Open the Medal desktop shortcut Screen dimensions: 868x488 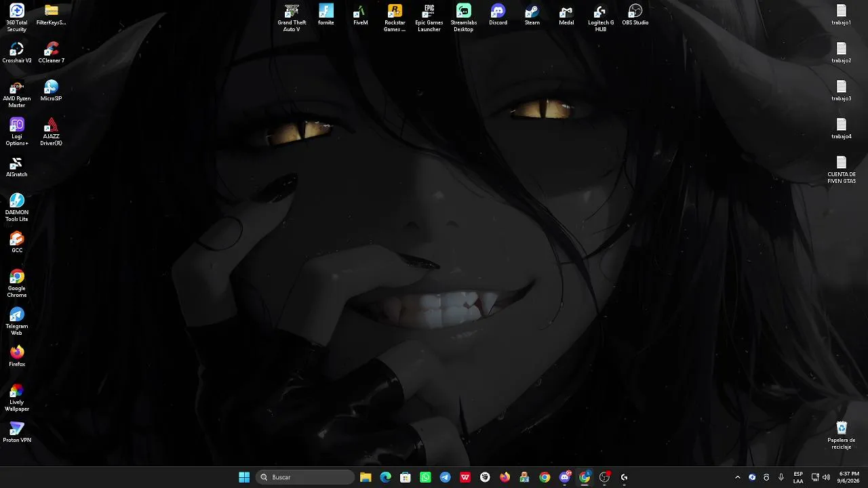click(x=566, y=14)
